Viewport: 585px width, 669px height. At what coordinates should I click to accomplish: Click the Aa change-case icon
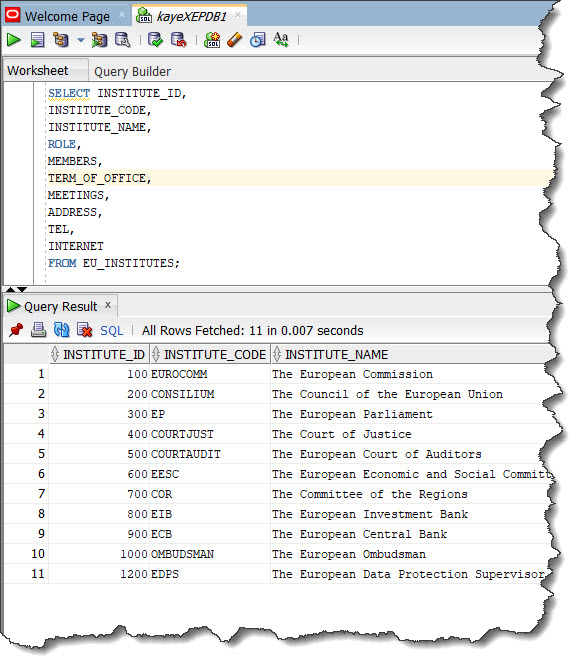click(x=281, y=40)
